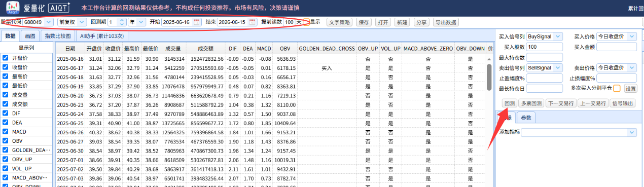Click the 信号输出 button
644x187 pixels.
(x=623, y=103)
